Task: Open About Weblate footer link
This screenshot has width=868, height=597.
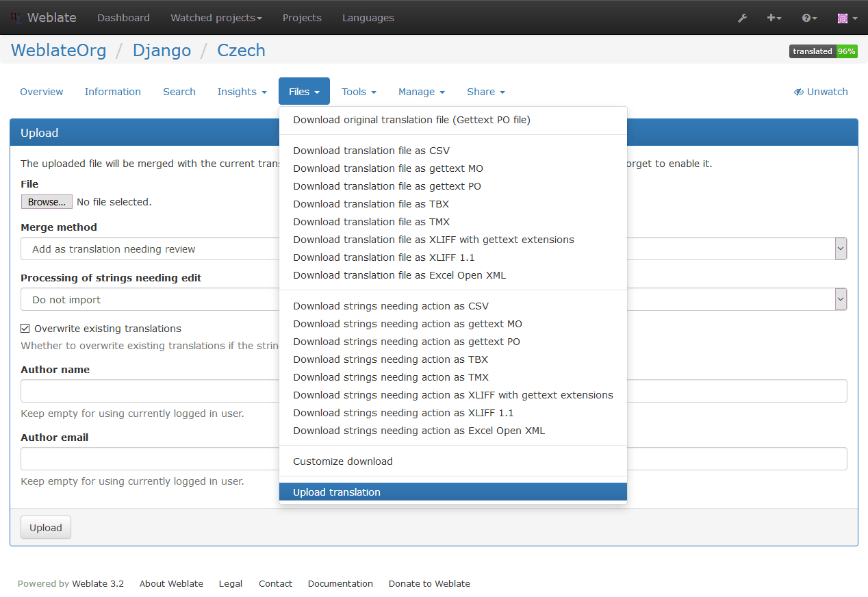Action: click(x=171, y=584)
